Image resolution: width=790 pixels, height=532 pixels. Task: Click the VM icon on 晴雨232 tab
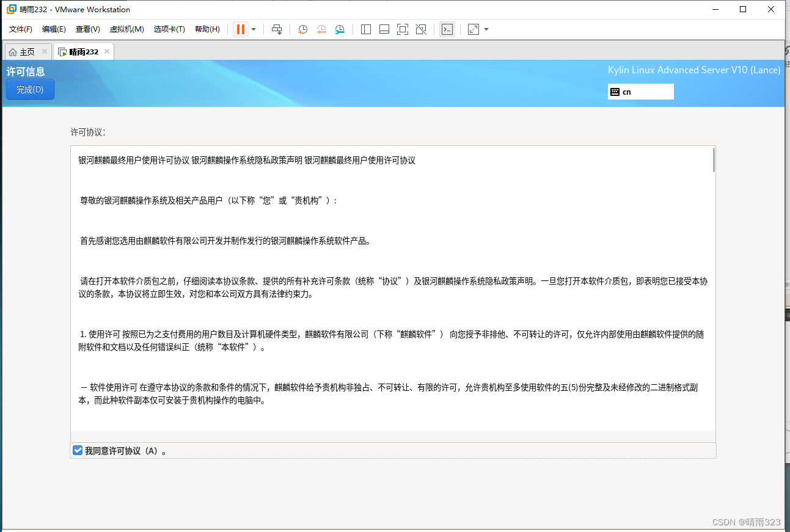(x=62, y=52)
